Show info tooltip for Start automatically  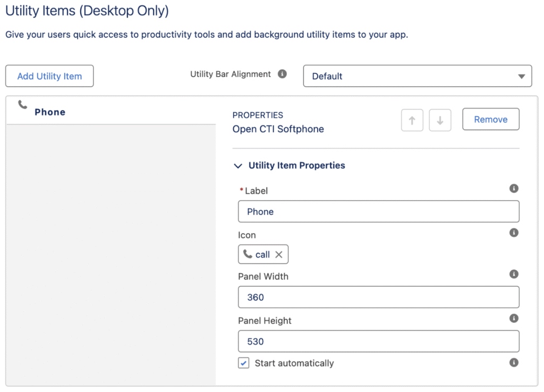tap(513, 362)
